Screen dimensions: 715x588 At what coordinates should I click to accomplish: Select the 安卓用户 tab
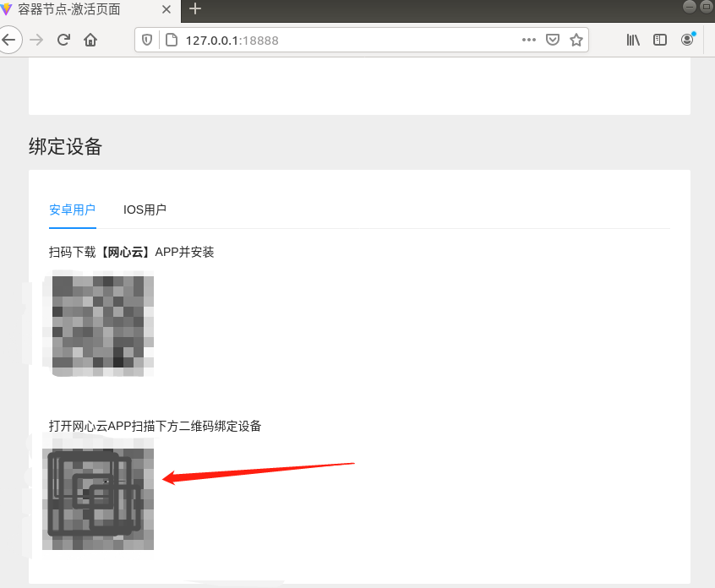pyautogui.click(x=72, y=210)
